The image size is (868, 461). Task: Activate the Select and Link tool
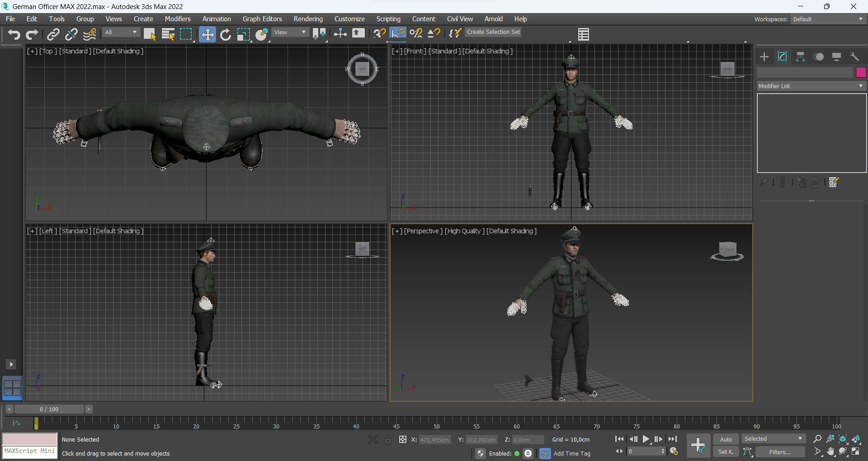coord(53,34)
